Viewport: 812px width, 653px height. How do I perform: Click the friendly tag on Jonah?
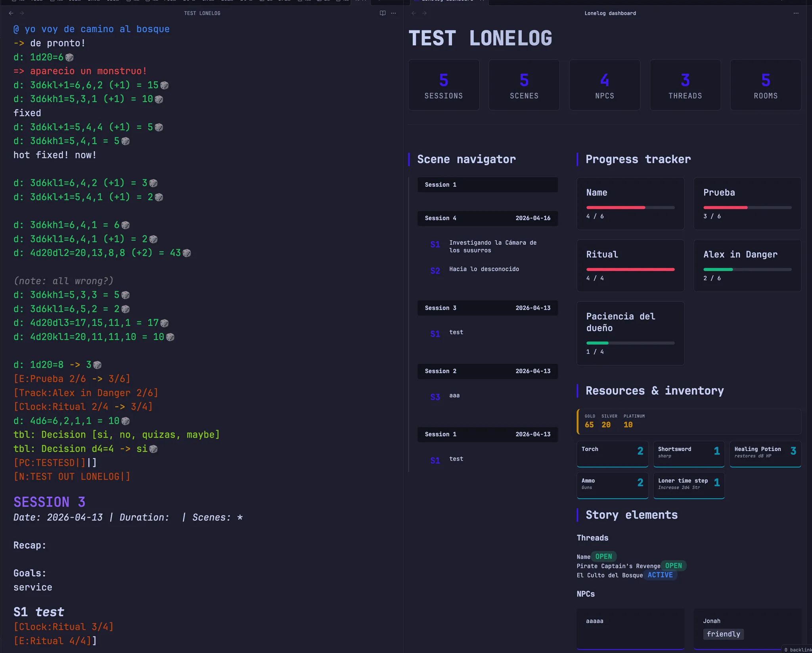(x=723, y=634)
